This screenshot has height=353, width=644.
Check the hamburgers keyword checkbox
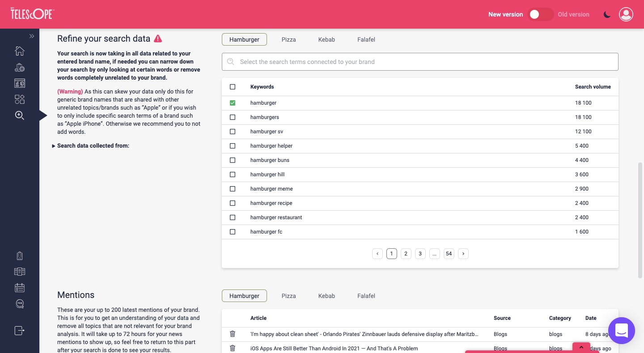coord(233,117)
